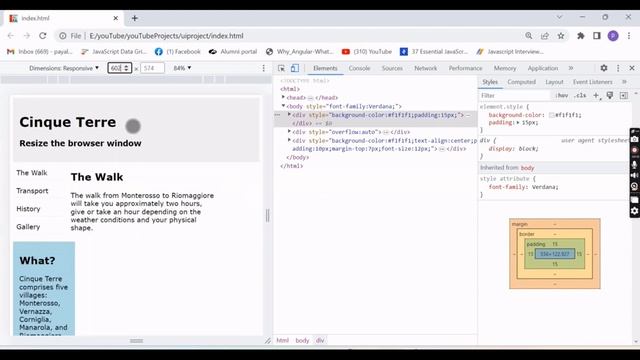The image size is (640, 360).
Task: Select Event Listeners sidebar tab
Action: pos(593,82)
